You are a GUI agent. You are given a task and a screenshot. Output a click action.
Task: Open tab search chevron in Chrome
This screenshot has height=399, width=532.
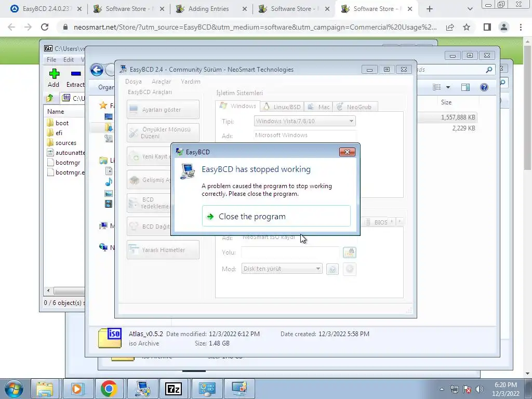click(x=470, y=9)
